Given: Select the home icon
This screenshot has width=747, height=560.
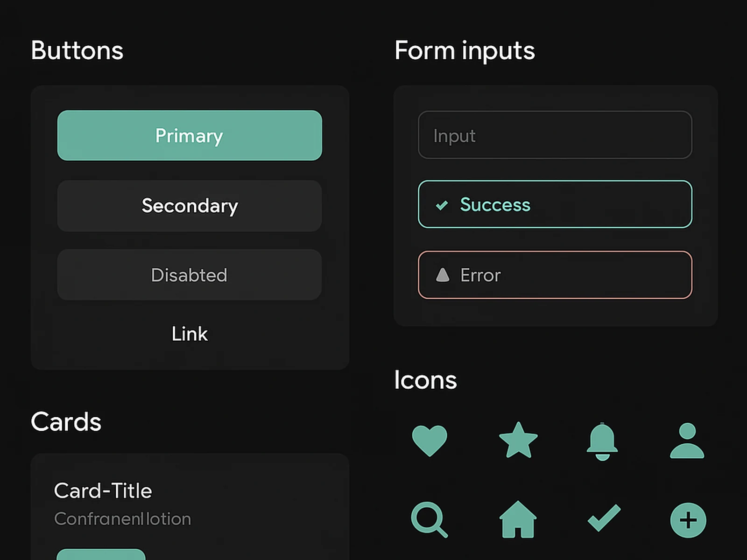Looking at the screenshot, I should [518, 519].
